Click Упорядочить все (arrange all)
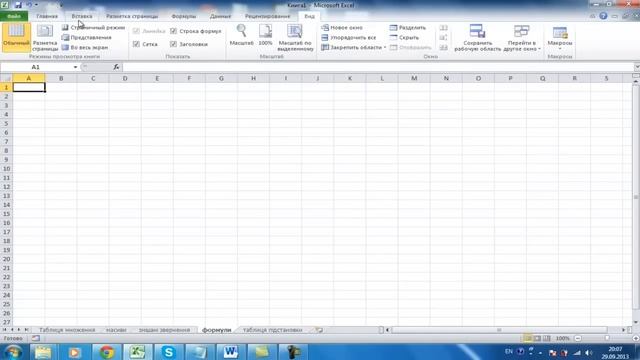The height and width of the screenshot is (360, 640). (349, 37)
